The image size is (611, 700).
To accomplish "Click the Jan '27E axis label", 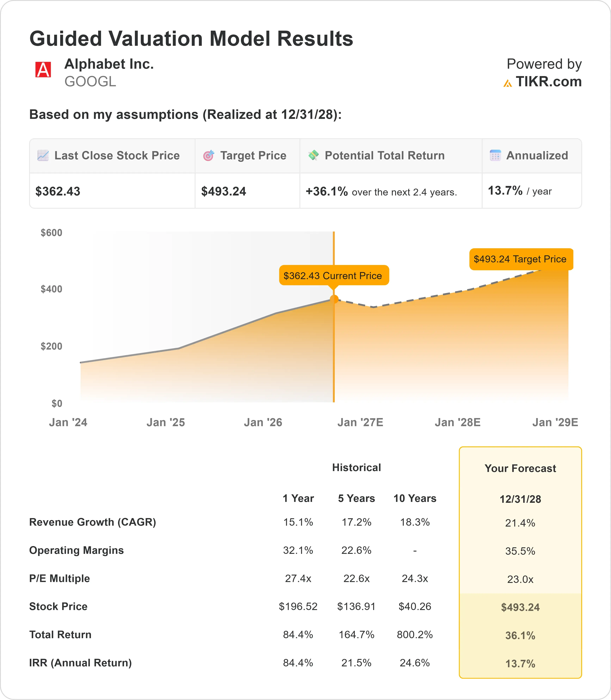I will click(x=360, y=423).
